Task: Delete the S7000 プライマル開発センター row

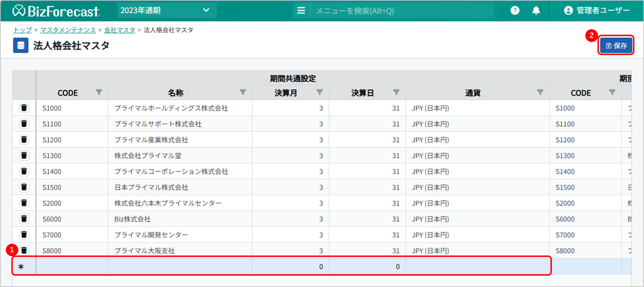Action: click(24, 234)
